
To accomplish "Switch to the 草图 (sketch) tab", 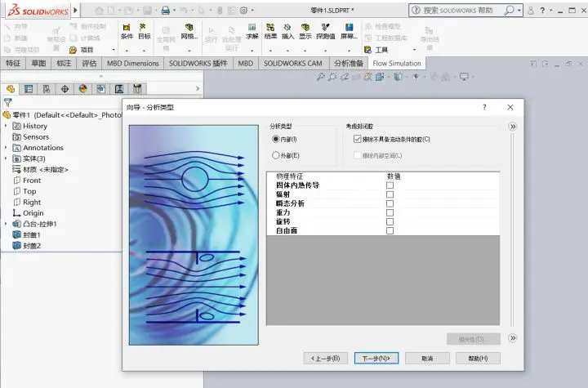I will [x=38, y=64].
